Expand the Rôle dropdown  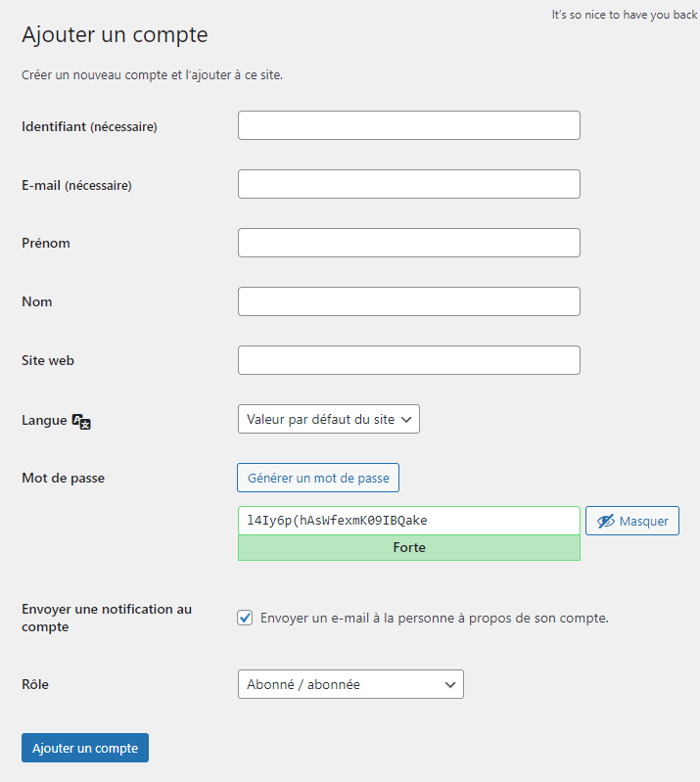tap(350, 684)
